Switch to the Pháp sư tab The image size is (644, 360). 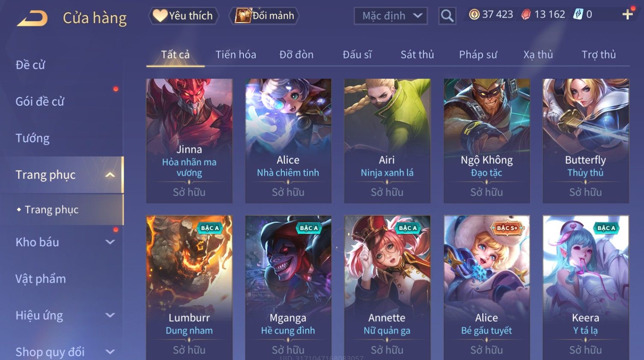click(478, 55)
